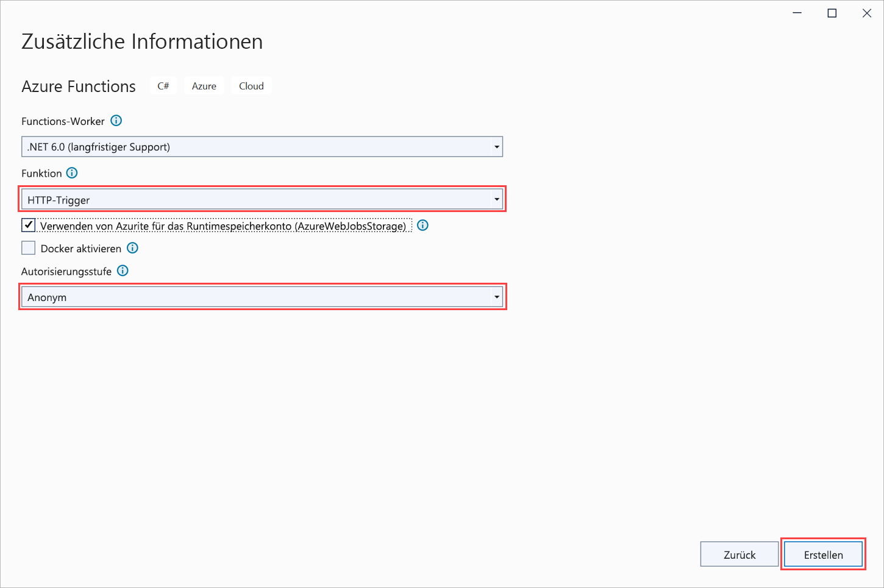Click the Functions-Worker label
Viewport: 884px width, 588px height.
pyautogui.click(x=63, y=121)
